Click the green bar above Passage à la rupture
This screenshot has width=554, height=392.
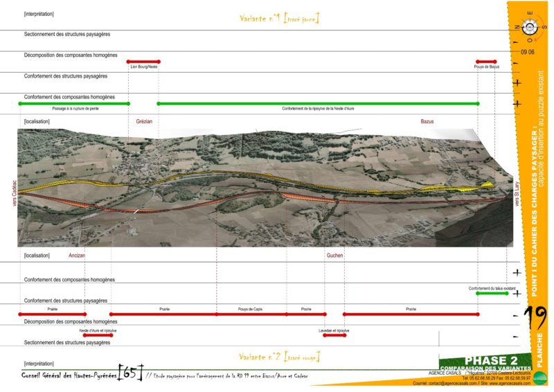(x=74, y=104)
